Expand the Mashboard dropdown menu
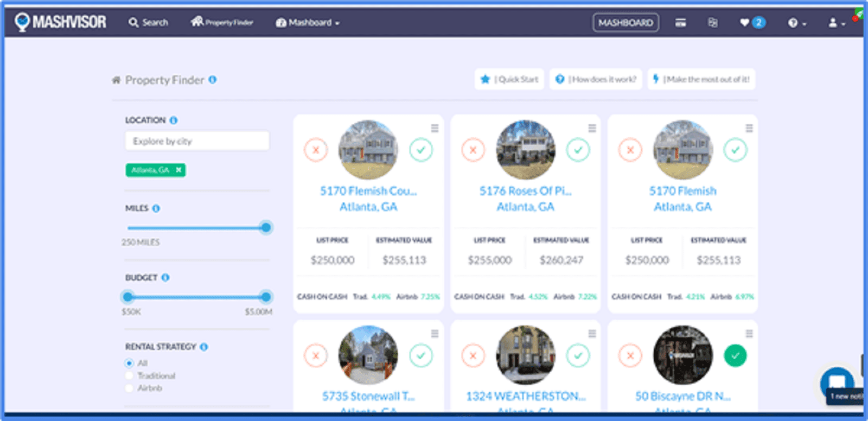This screenshot has width=868, height=421. (x=308, y=23)
